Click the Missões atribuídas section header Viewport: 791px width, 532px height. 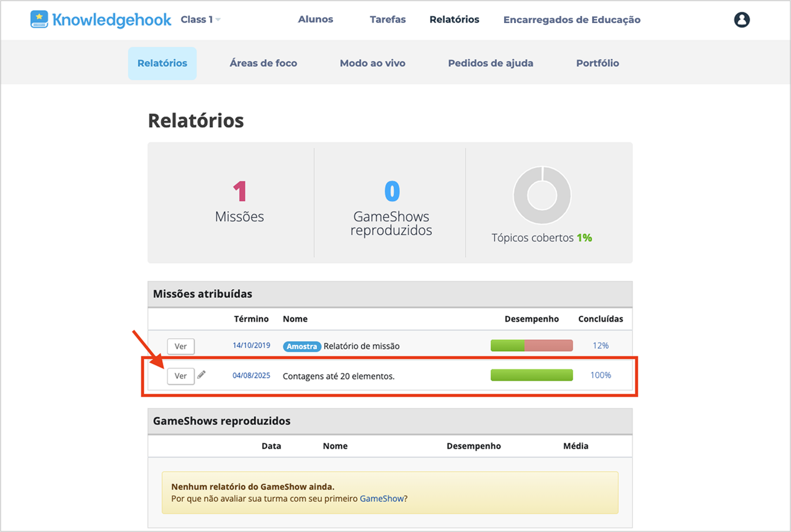point(390,294)
